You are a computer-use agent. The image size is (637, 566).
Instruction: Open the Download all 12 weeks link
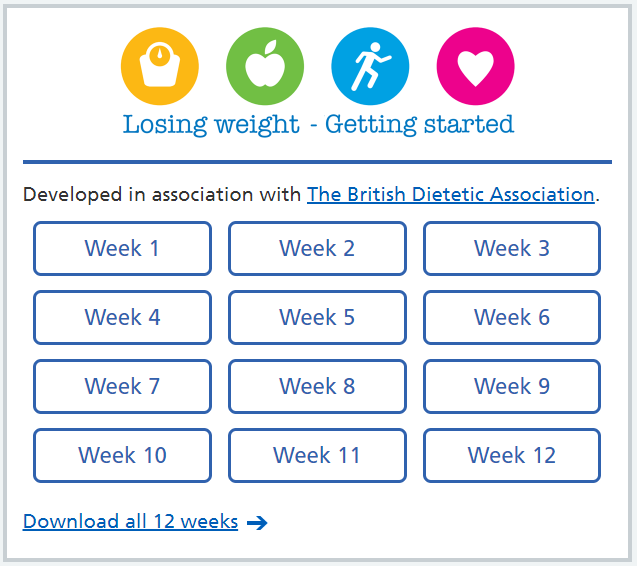[x=130, y=521]
